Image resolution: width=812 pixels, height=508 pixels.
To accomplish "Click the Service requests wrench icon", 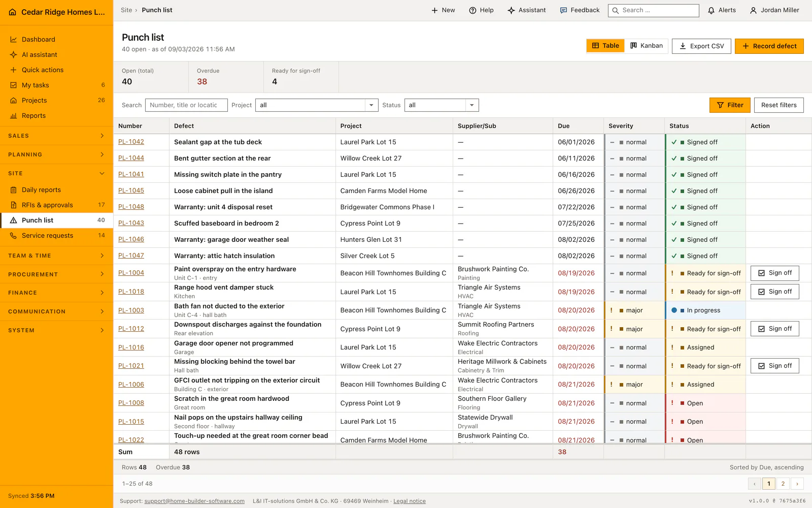I will pyautogui.click(x=14, y=236).
